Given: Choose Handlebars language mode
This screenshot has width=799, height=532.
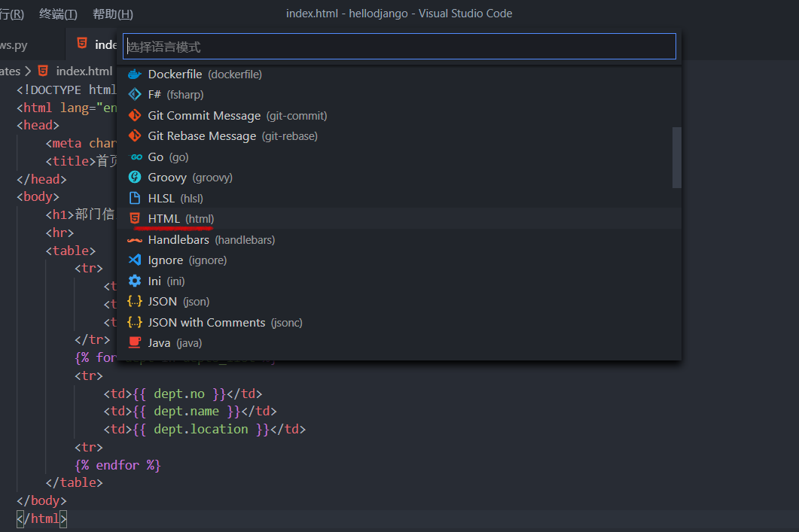Looking at the screenshot, I should pos(399,240).
